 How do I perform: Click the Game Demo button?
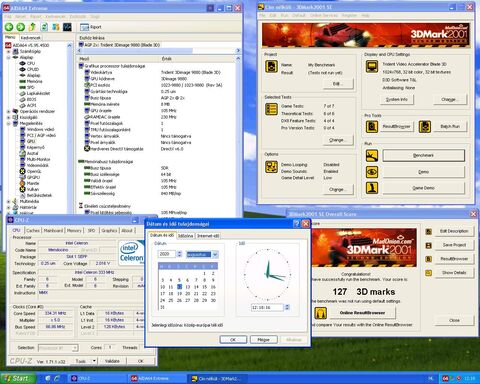(x=423, y=188)
